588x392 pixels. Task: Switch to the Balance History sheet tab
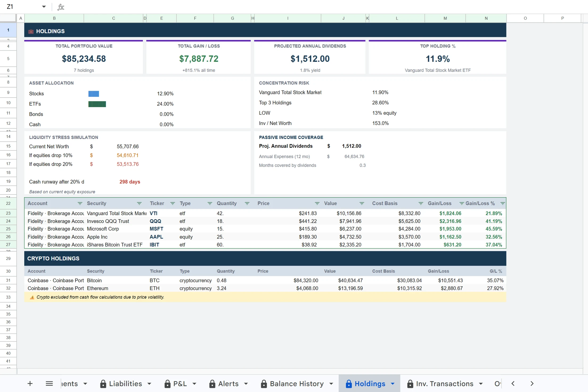click(297, 384)
